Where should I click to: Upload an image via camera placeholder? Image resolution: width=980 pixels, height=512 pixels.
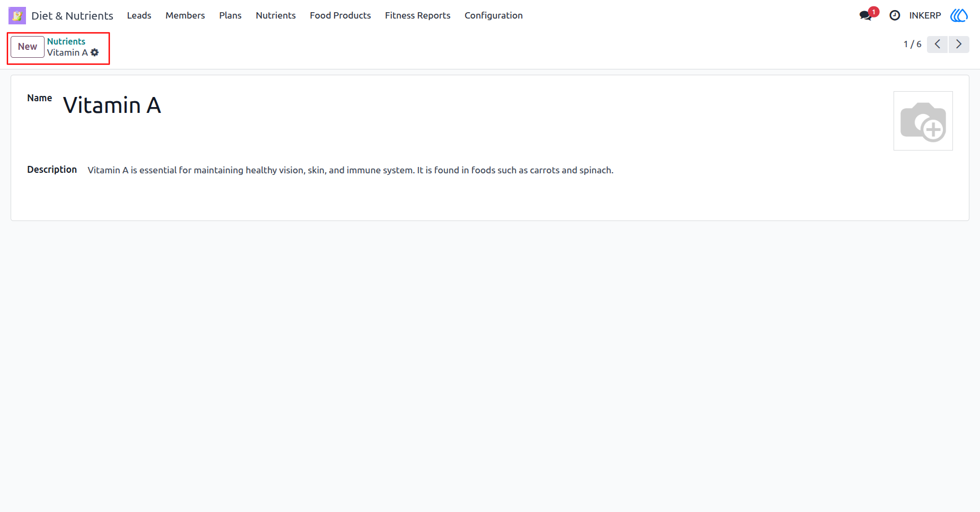click(923, 121)
